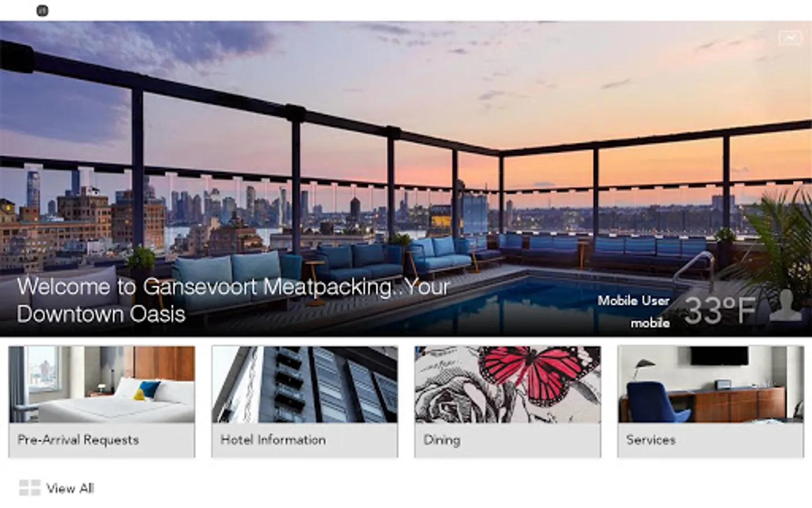Choose the Services tile label
This screenshot has height=508, width=812.
point(651,440)
